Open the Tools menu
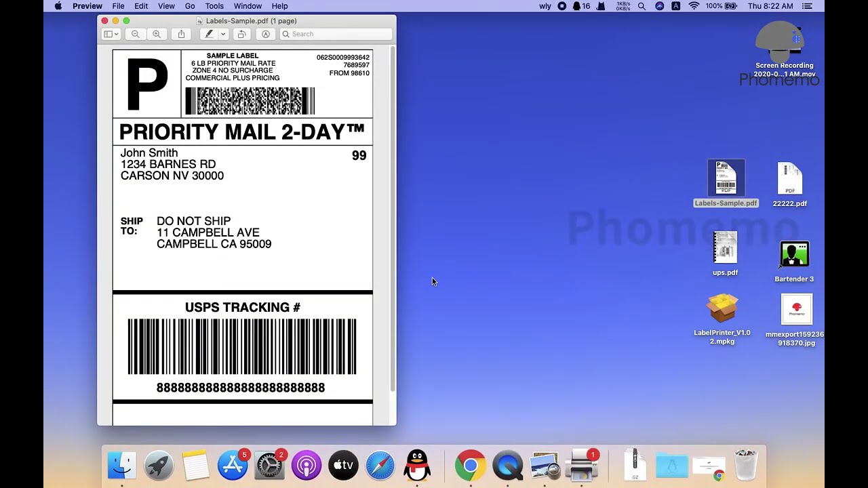This screenshot has width=868, height=488. (x=214, y=6)
